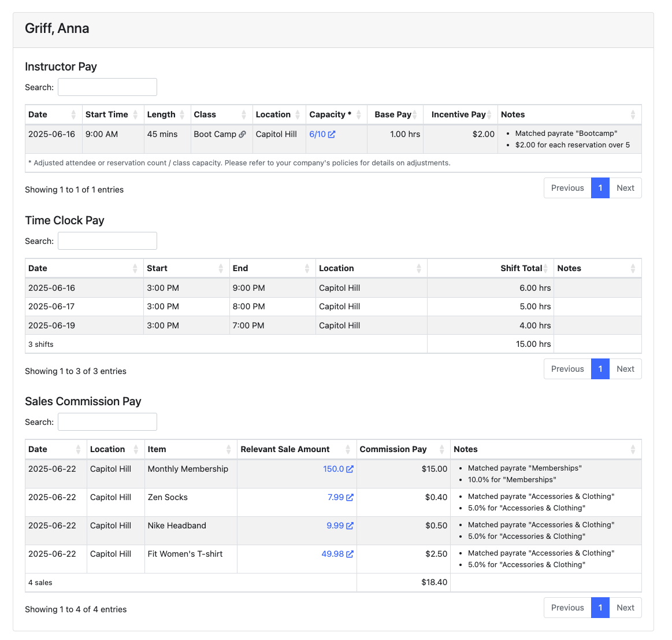Open external link icon next to 49.98
The width and height of the screenshot is (672, 640).
350,554
